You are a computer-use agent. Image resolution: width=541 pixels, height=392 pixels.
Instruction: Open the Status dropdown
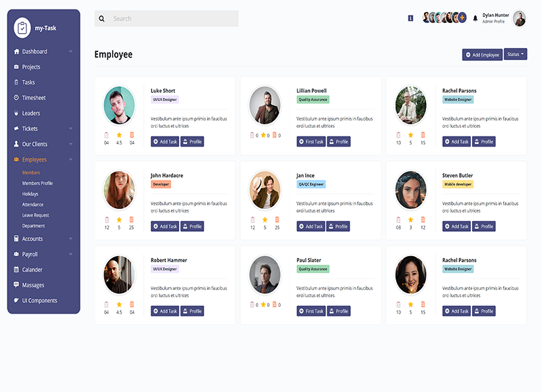point(515,54)
